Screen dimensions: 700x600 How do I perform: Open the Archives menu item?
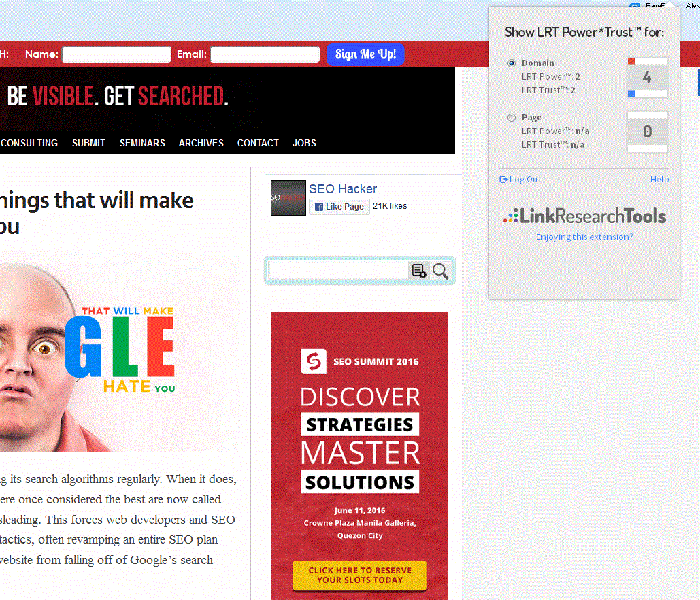[201, 143]
